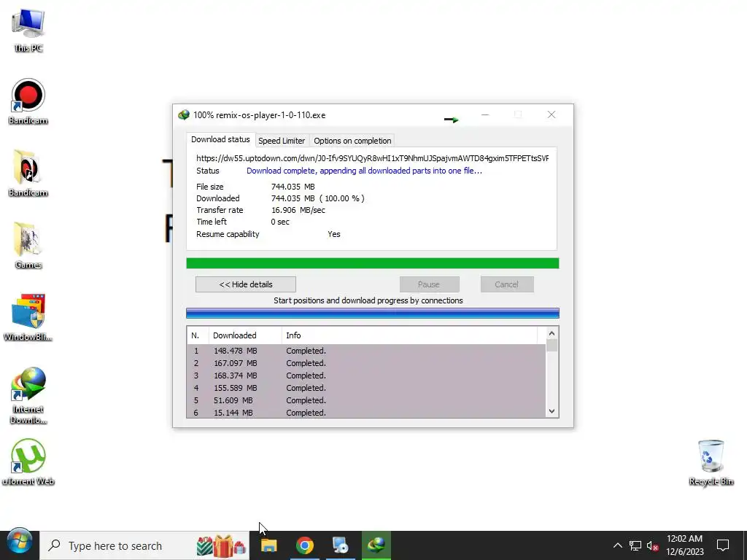Click the 'Info' column header
Image resolution: width=747 pixels, height=560 pixels.
pyautogui.click(x=409, y=335)
